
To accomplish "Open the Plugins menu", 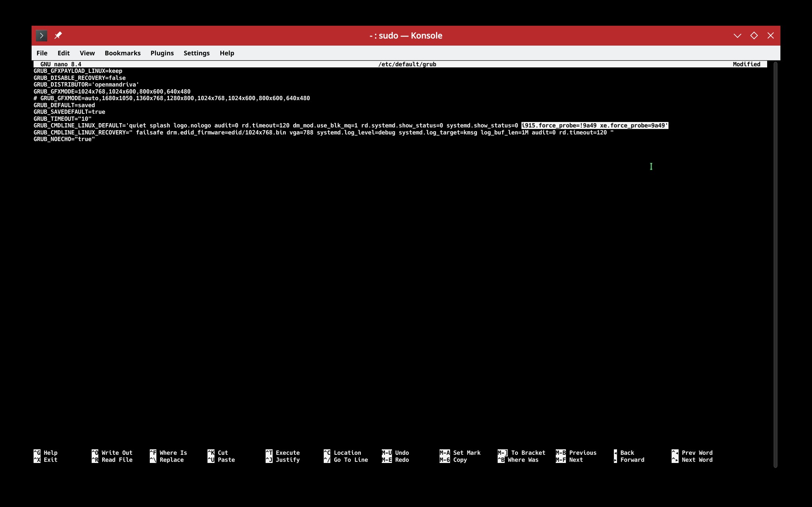I will click(162, 53).
